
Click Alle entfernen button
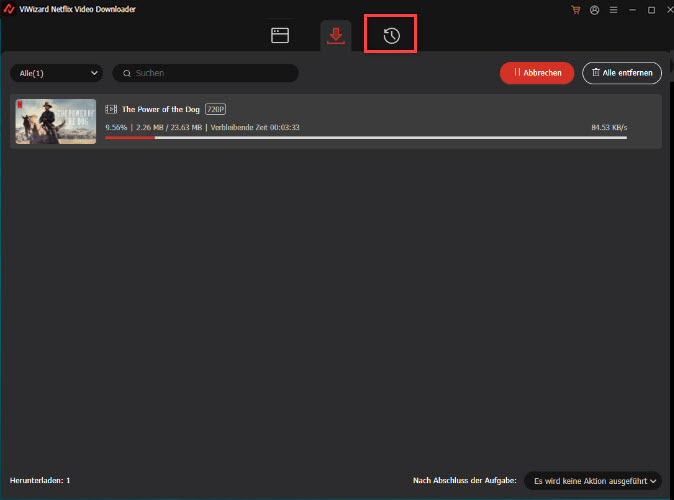(x=622, y=73)
